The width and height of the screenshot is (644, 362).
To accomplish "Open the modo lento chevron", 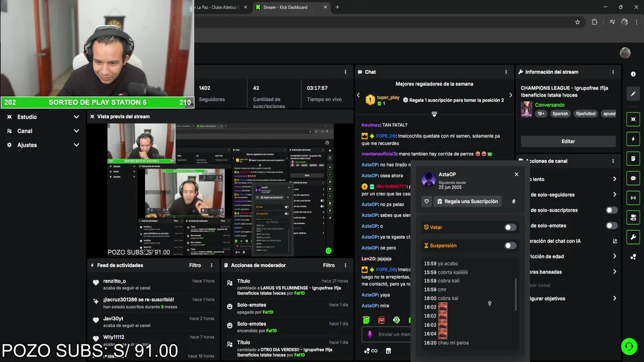I will (614, 179).
